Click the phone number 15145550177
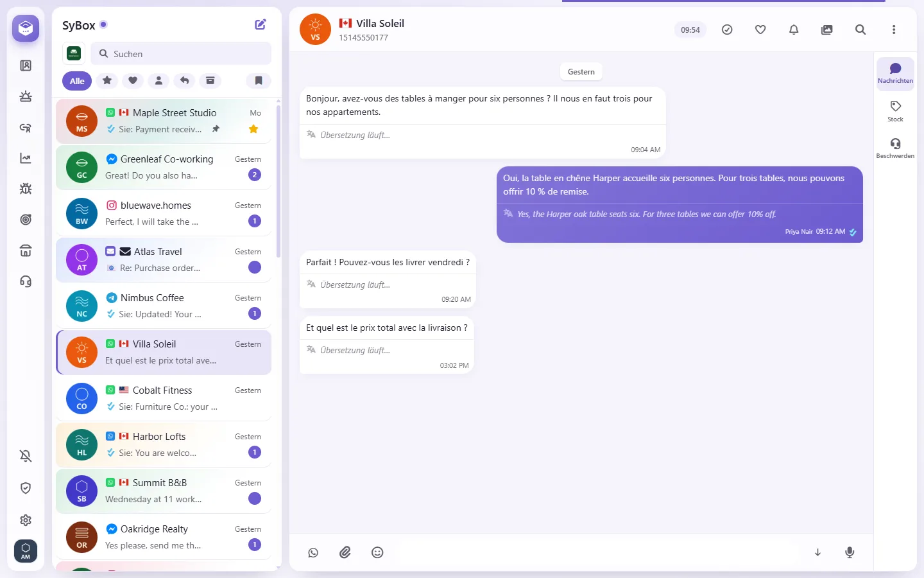Viewport: 924px width, 578px height. click(x=363, y=38)
